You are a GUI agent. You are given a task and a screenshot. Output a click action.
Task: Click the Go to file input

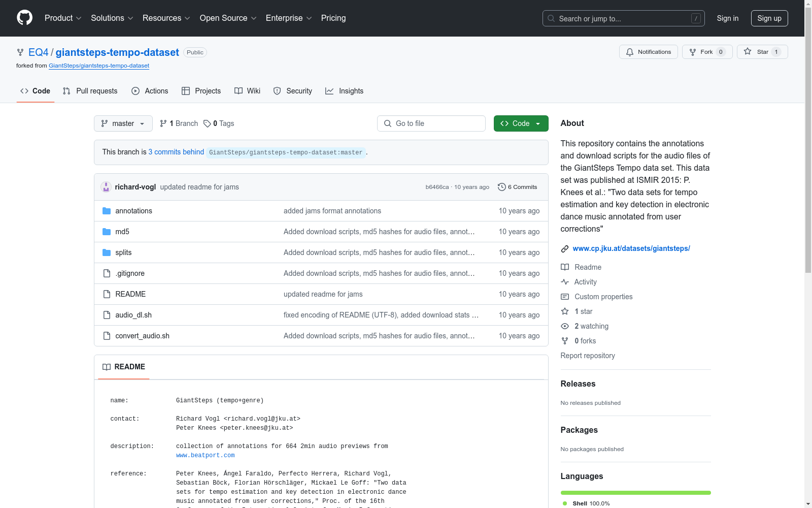[x=431, y=123]
